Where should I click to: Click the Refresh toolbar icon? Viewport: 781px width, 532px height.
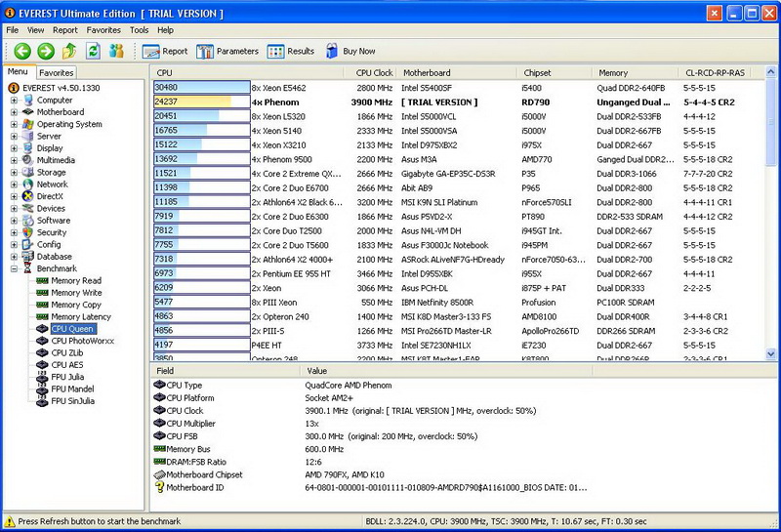pos(93,51)
